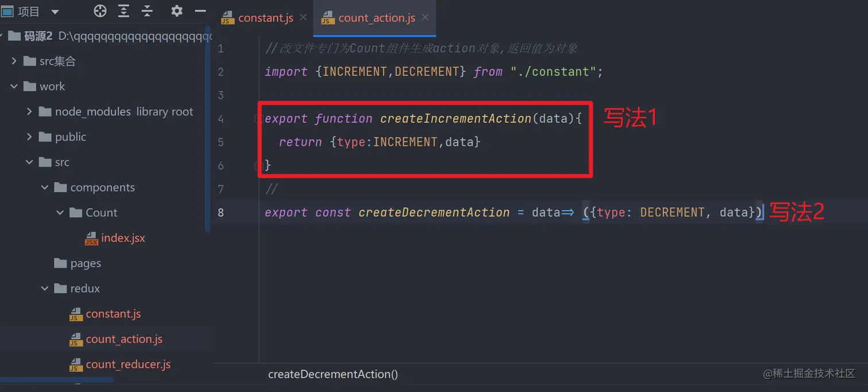Click the "./constant" import path string

[553, 72]
